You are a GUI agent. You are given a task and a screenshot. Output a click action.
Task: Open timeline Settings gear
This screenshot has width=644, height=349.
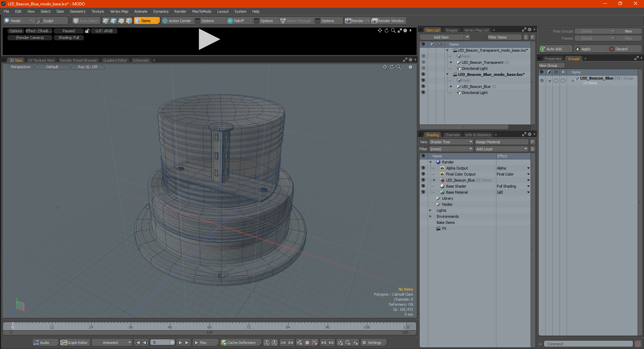click(x=364, y=343)
